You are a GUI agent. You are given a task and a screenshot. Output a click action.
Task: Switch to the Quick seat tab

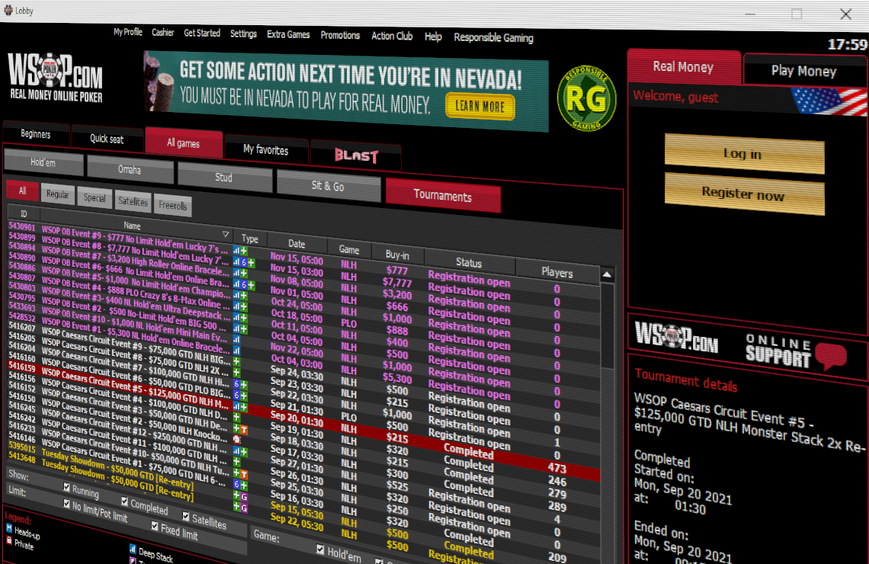point(106,139)
